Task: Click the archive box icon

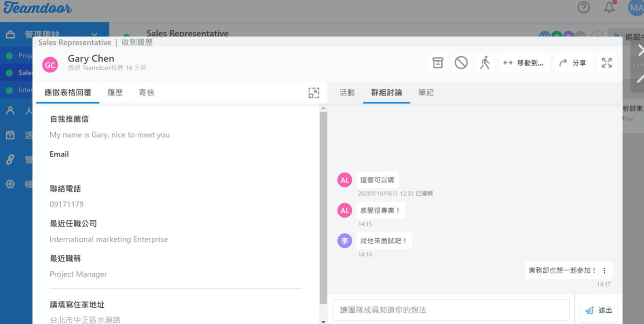Action: 438,63
